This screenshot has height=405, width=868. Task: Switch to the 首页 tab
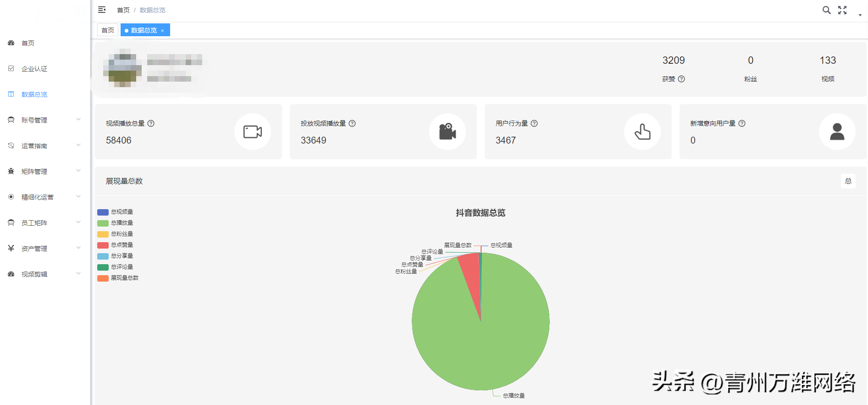tap(108, 30)
